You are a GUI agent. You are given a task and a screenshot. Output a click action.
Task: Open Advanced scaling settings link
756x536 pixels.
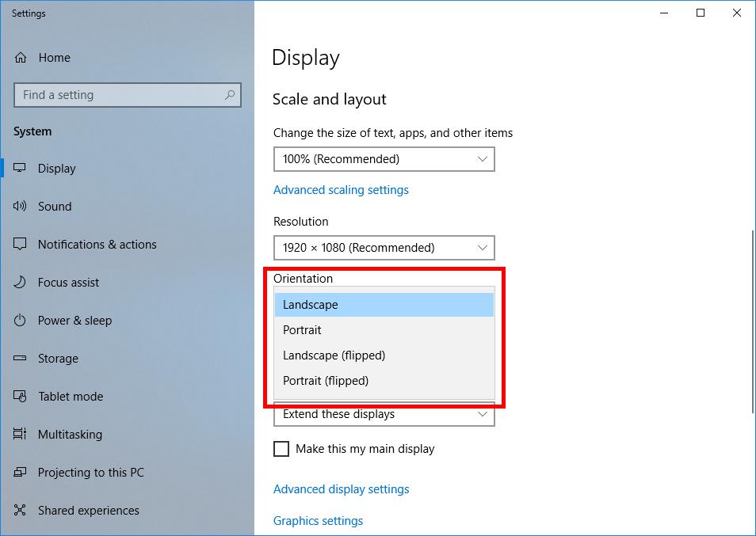click(341, 190)
